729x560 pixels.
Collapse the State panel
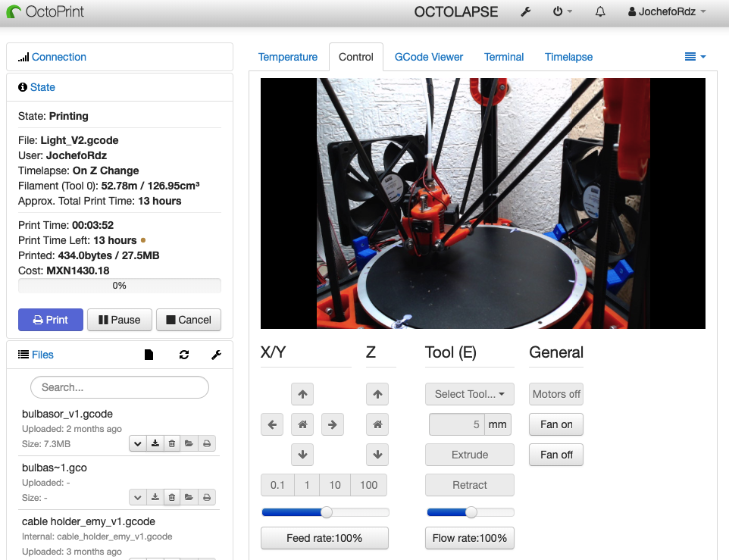(42, 87)
